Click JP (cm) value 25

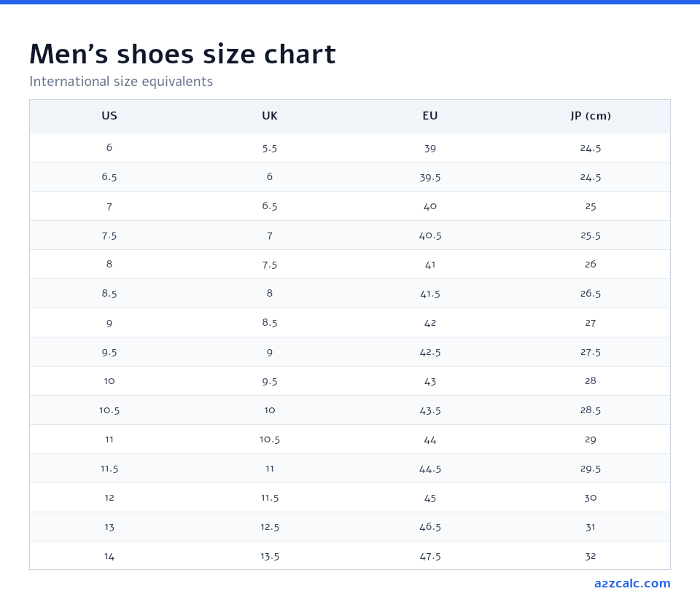click(x=591, y=206)
